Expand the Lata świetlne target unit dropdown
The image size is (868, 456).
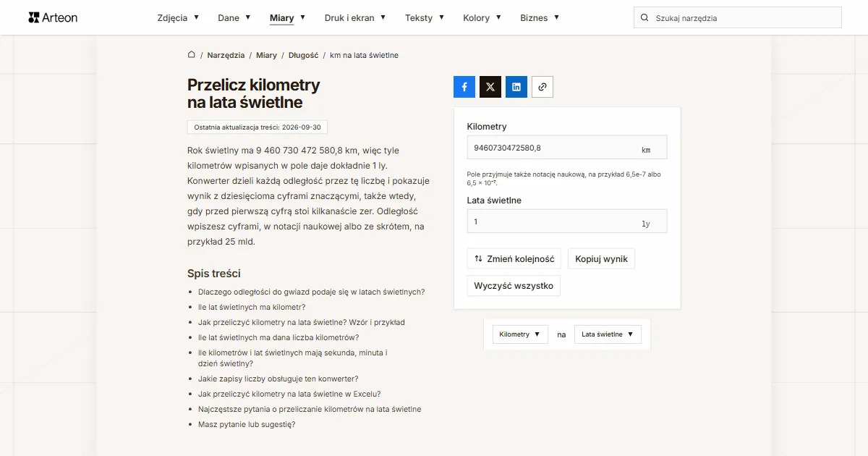608,334
